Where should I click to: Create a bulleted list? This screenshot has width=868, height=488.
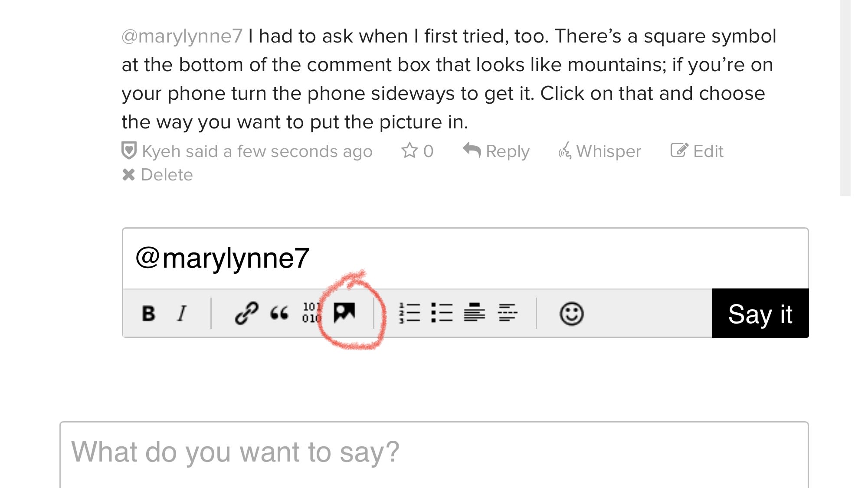[442, 313]
